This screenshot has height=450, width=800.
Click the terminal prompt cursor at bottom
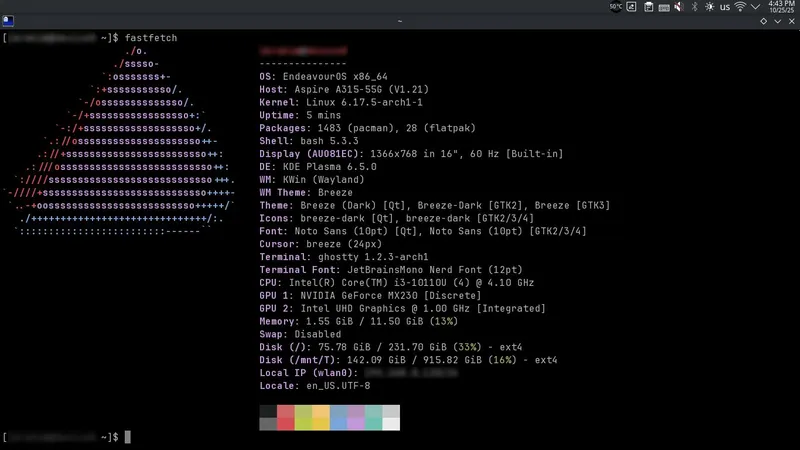tap(128, 437)
